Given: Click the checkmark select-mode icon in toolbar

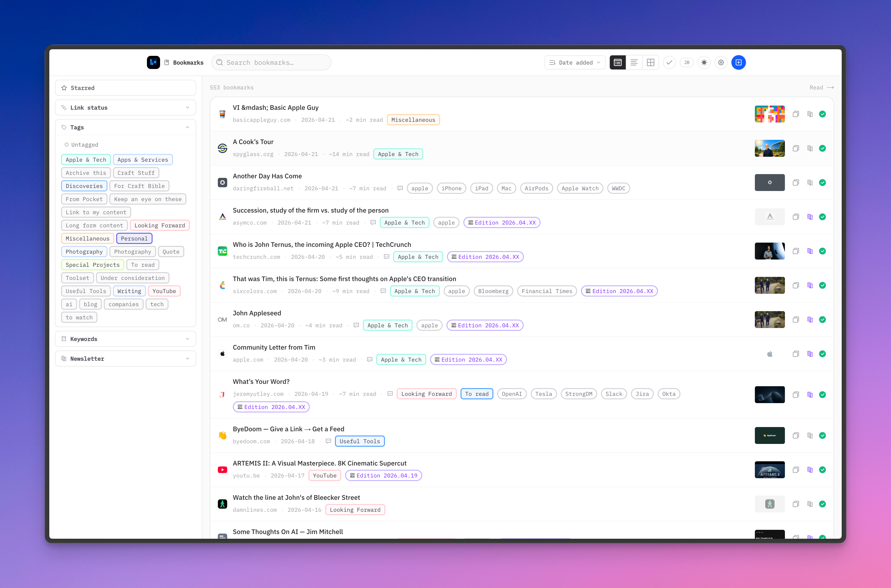Looking at the screenshot, I should pos(669,62).
